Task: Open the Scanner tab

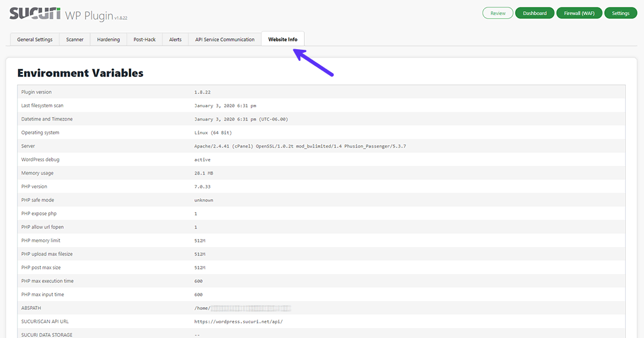Action: click(74, 39)
